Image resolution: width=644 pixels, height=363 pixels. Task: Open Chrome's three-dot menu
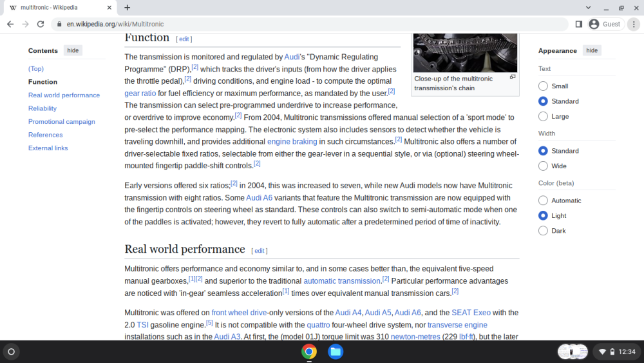pyautogui.click(x=634, y=25)
